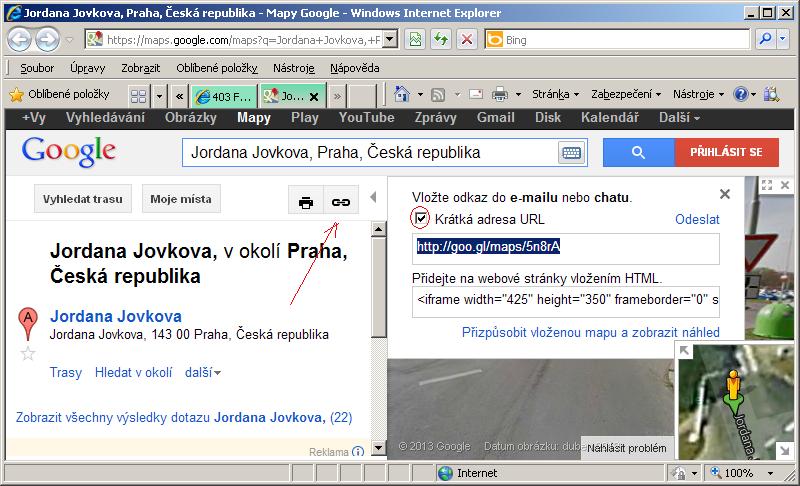Image resolution: width=800 pixels, height=486 pixels.
Task: Open the Stránka dropdown in IE toolbar
Action: [x=555, y=94]
